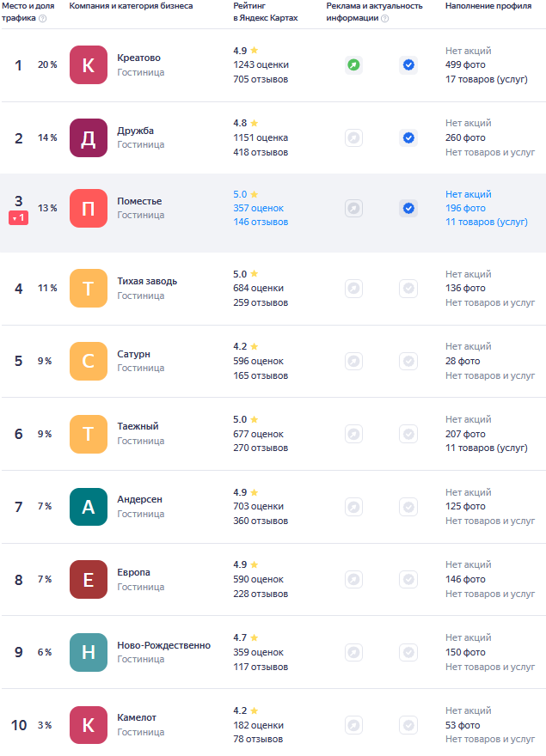Click gray advertising icon in Камелот row
The height and width of the screenshot is (756, 546).
tap(354, 725)
